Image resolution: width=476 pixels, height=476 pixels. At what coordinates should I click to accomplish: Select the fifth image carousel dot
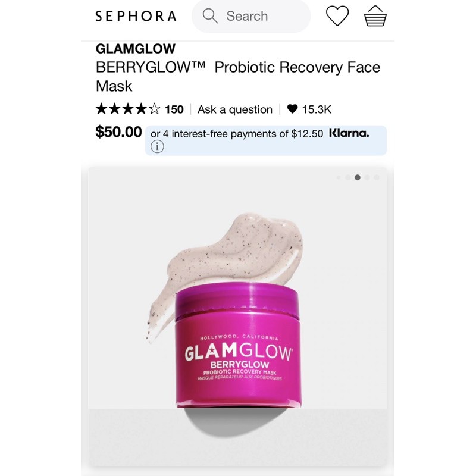pos(377,177)
